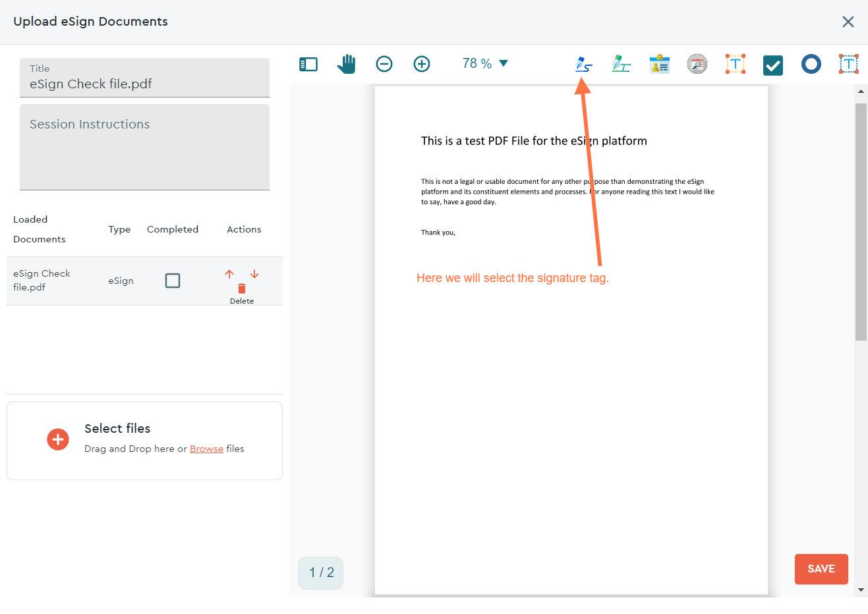Move eSign Check file.pdf down
The width and height of the screenshot is (868, 614).
click(x=254, y=274)
